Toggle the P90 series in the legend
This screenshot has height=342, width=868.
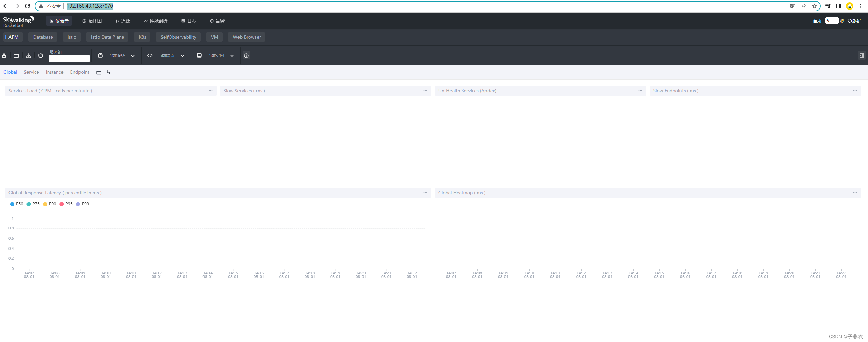click(x=50, y=204)
